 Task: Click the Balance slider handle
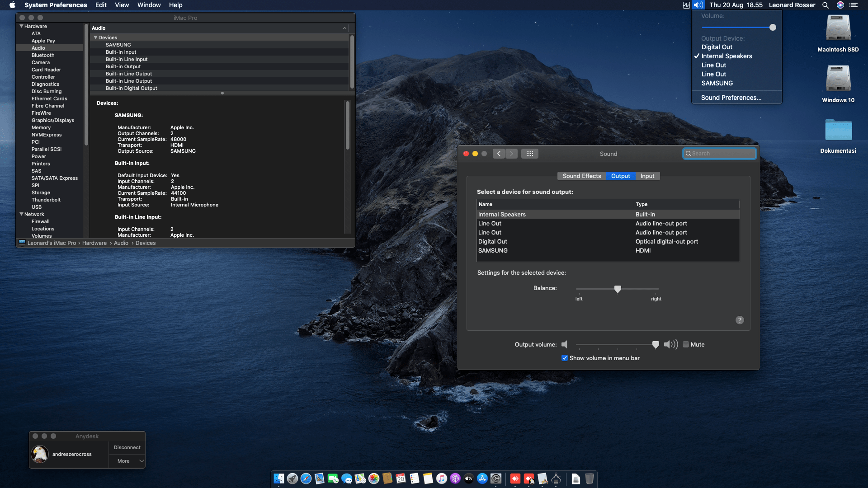point(618,289)
